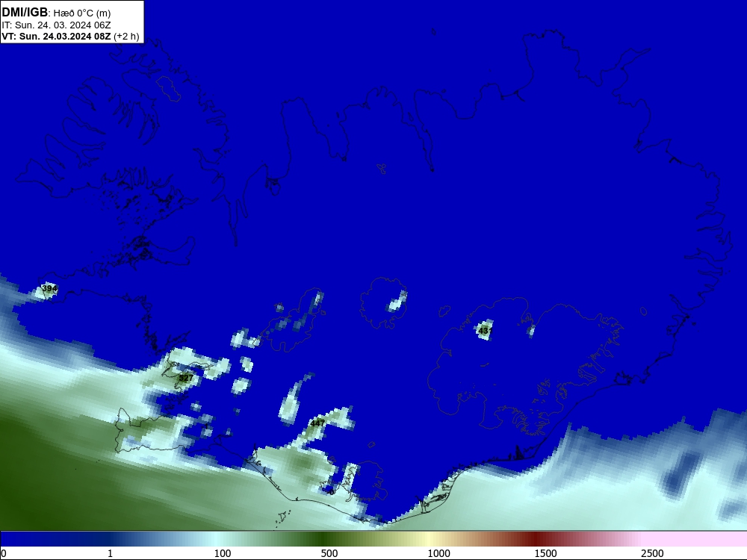This screenshot has width=747, height=560.
Task: Click the 1 tick on the color scale
Action: [110, 553]
